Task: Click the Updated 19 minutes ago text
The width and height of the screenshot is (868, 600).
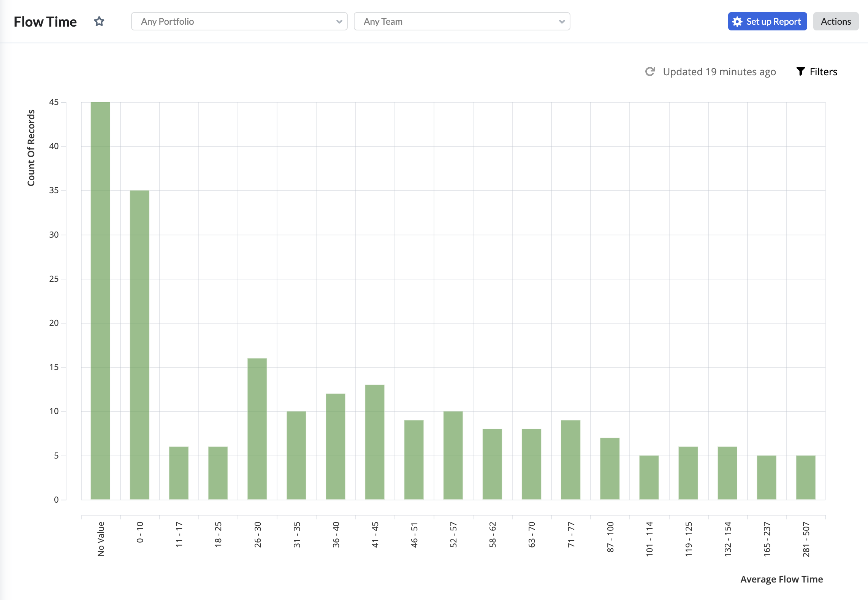Action: (x=719, y=71)
